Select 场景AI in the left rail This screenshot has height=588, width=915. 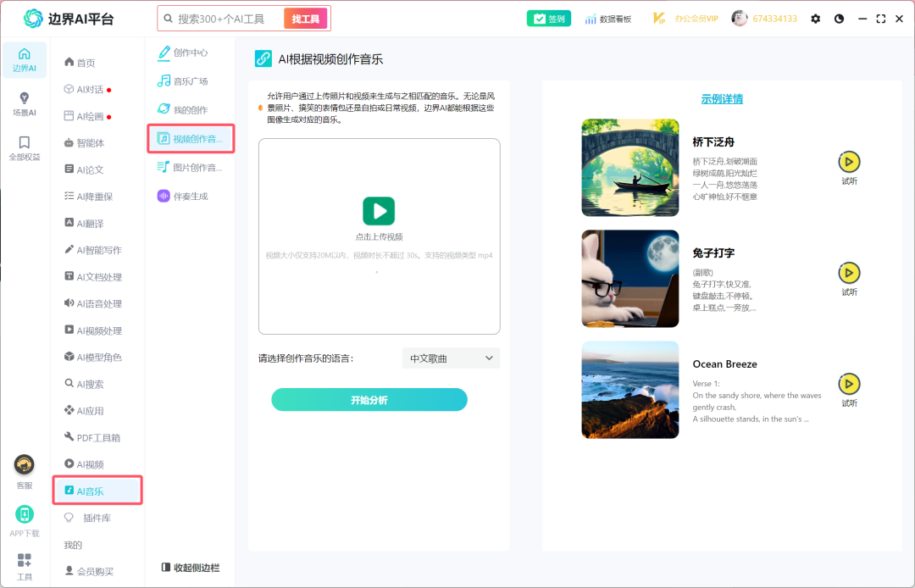coord(25,103)
